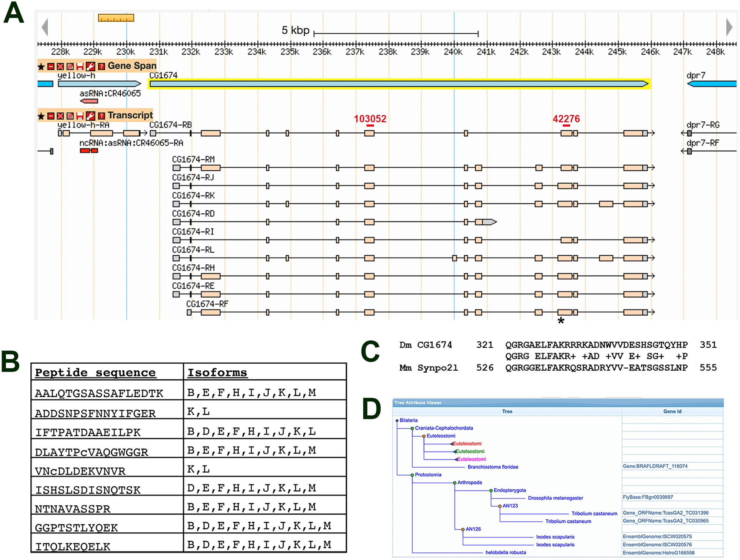Collapse the Craniata-Cephalochordata tree node
Image resolution: width=740 pixels, height=560 pixels.
point(412,428)
